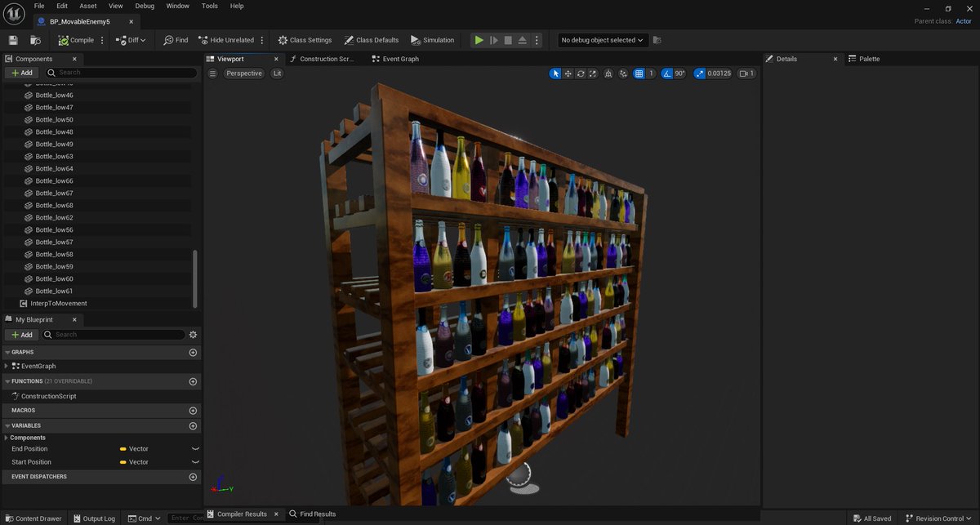The image size is (980, 525).
Task: Choose the Translate (move) tool in viewport
Action: point(568,73)
